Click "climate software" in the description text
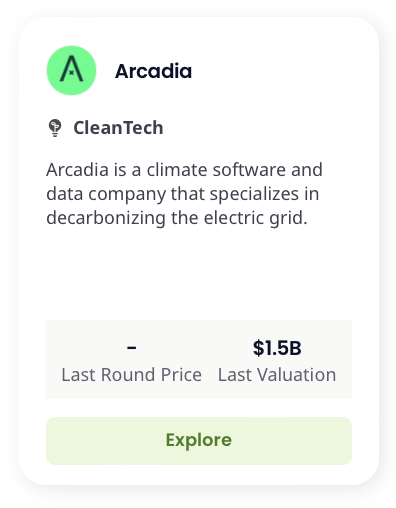 (216, 170)
